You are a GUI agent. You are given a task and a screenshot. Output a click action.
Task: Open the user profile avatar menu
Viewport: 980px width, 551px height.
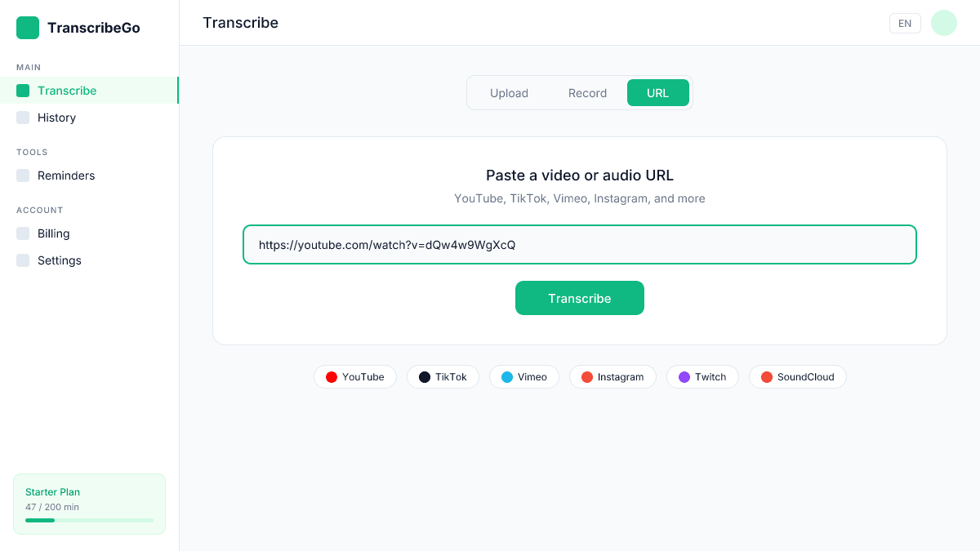tap(943, 23)
